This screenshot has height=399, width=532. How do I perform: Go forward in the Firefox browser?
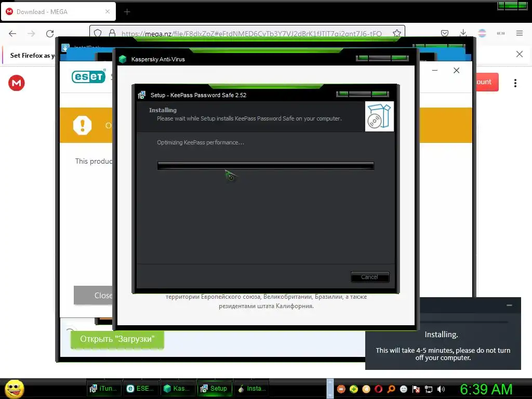[x=31, y=33]
